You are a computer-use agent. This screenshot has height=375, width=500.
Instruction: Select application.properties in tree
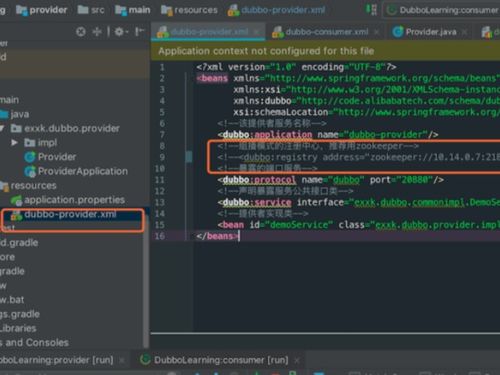74,200
